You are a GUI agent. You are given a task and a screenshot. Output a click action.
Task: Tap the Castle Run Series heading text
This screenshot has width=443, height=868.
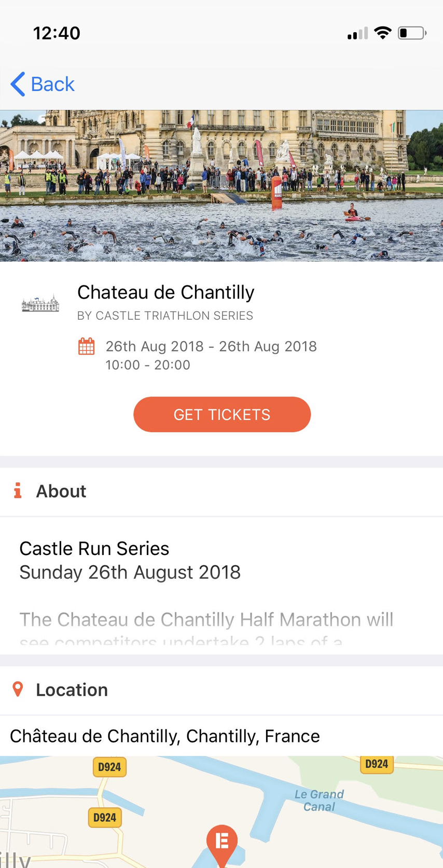coord(94,548)
